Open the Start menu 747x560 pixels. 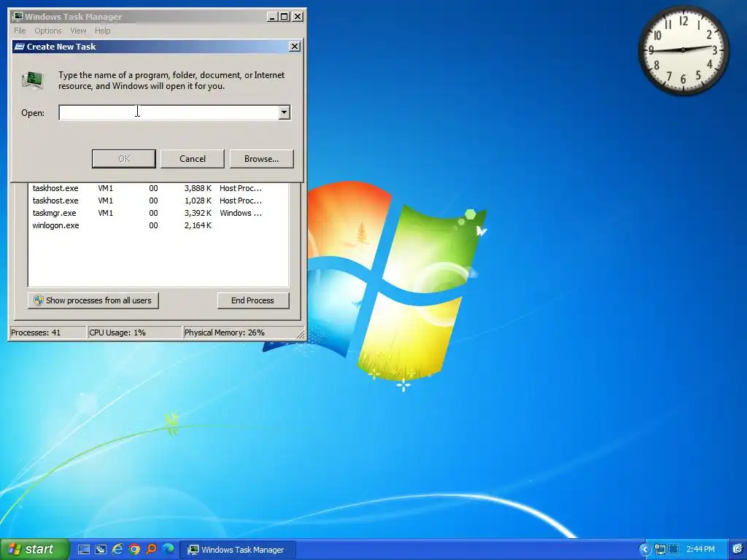[x=34, y=549]
